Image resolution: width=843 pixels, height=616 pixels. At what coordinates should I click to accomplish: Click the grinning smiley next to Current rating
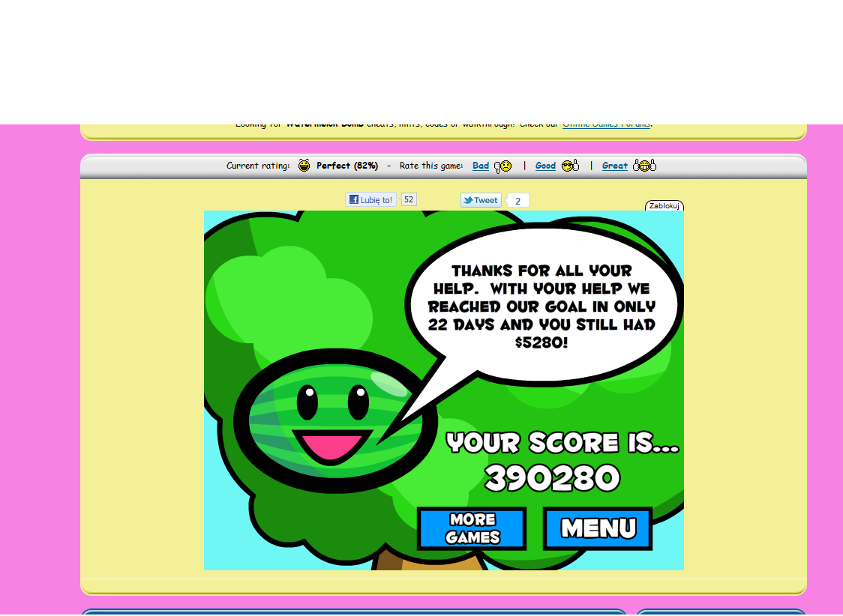tap(304, 165)
